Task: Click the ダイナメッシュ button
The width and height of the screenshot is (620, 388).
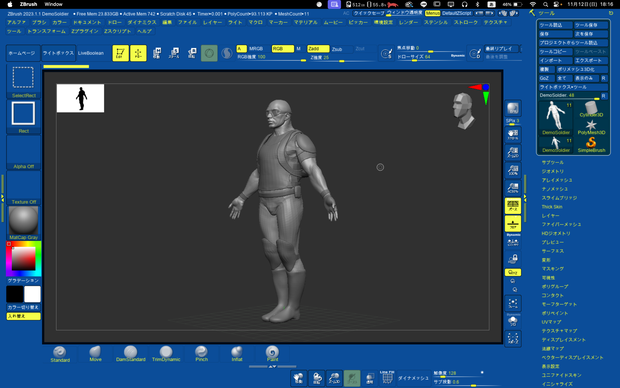Action: pyautogui.click(x=413, y=378)
